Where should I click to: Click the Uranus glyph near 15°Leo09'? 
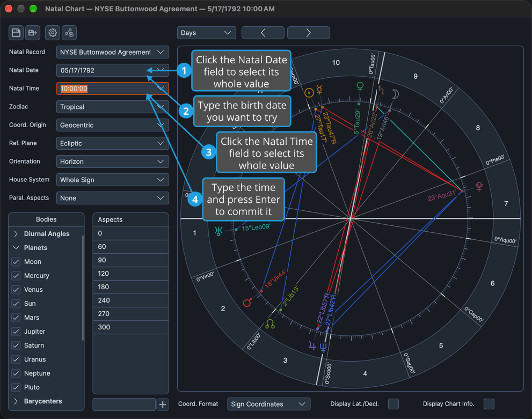tap(218, 231)
